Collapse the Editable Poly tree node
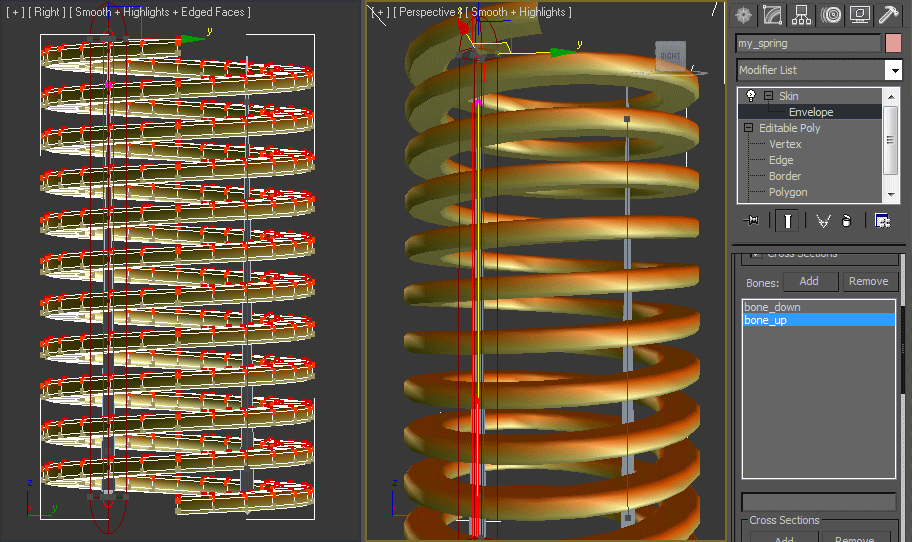This screenshot has width=912, height=542. pos(748,128)
